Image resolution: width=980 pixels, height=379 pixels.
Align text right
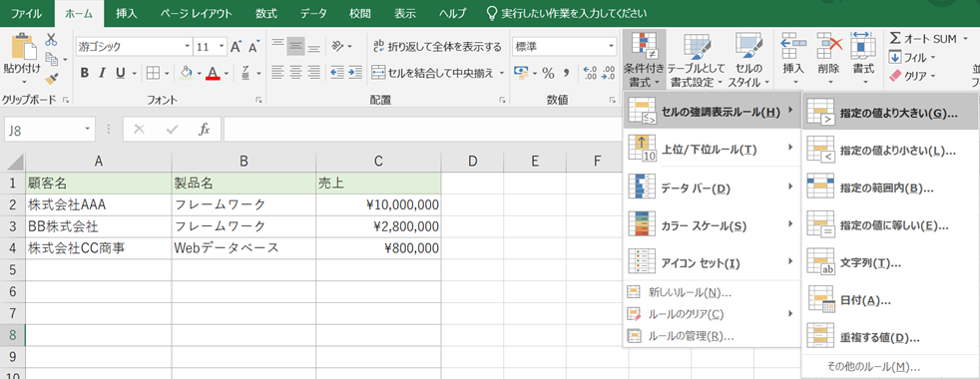point(313,72)
